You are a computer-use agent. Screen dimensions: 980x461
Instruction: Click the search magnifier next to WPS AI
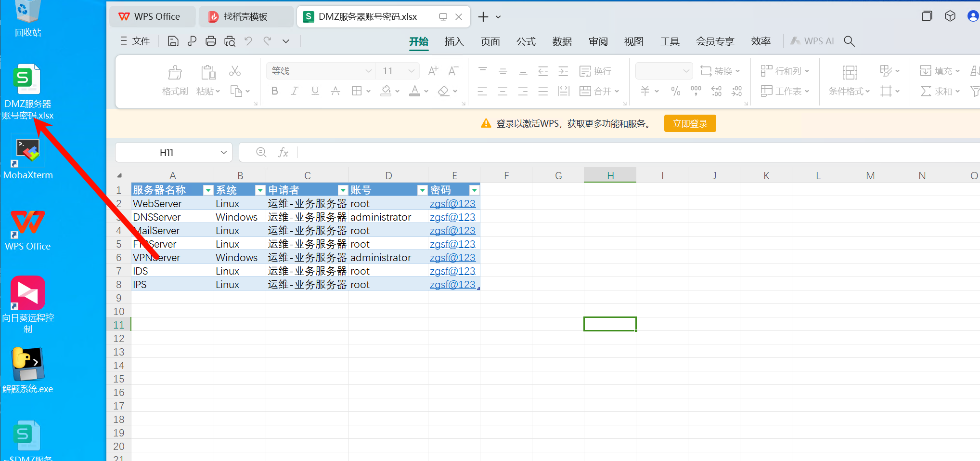pyautogui.click(x=849, y=41)
